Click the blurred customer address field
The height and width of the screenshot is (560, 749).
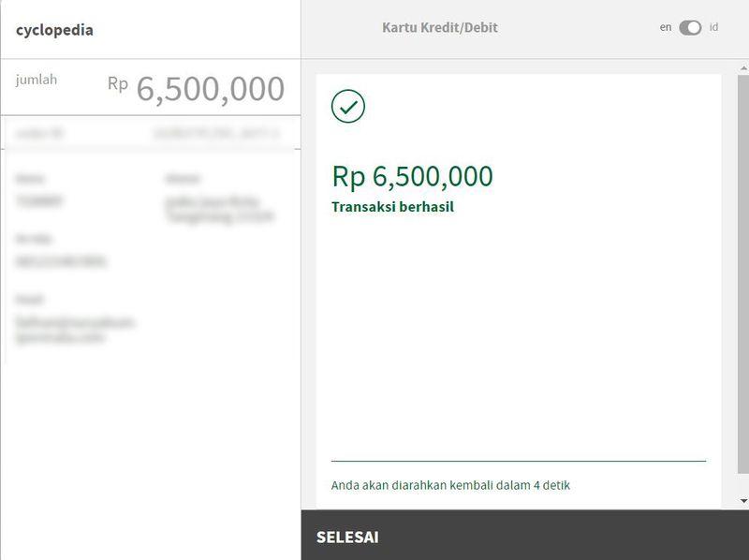tap(219, 209)
